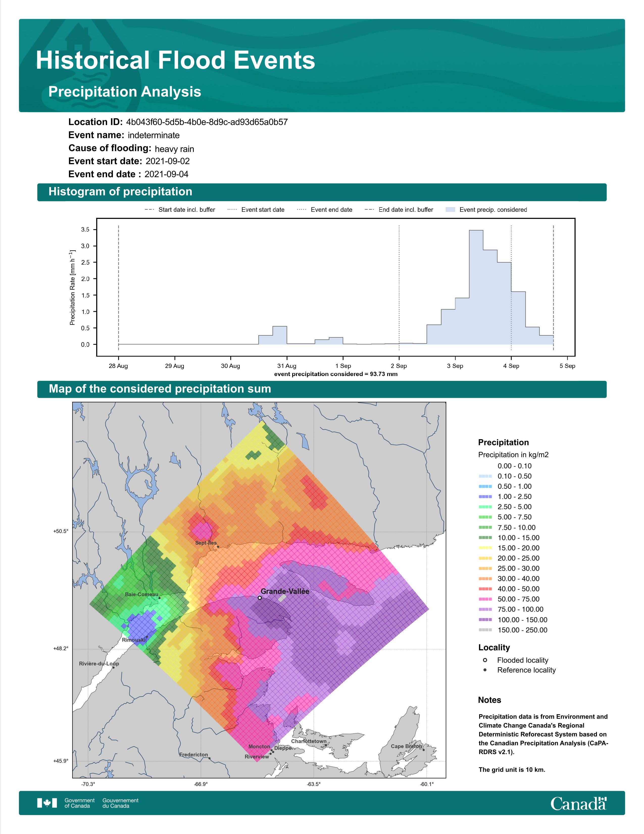Screen dimensions: 644x834
Task: Click the Event name value indeterminate
Action: 154,135
